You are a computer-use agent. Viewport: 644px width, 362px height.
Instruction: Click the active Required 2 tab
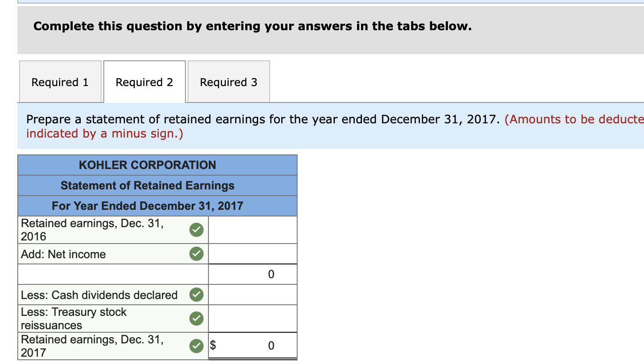(144, 81)
